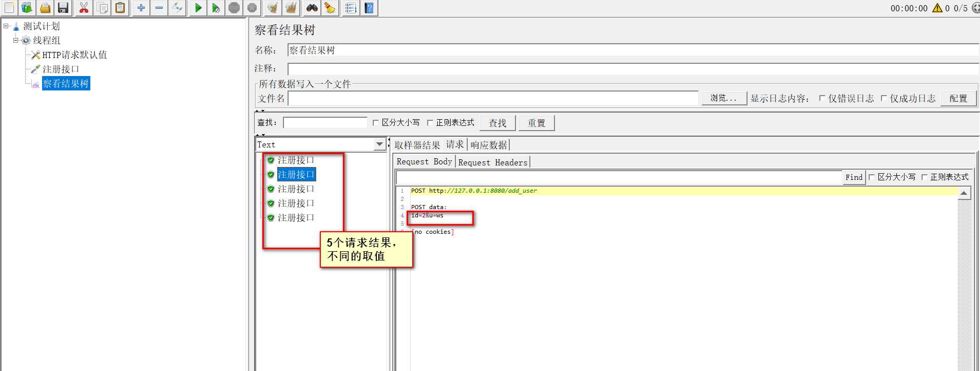Switch to 响应数据 tab
The width and height of the screenshot is (980, 371).
(x=489, y=145)
